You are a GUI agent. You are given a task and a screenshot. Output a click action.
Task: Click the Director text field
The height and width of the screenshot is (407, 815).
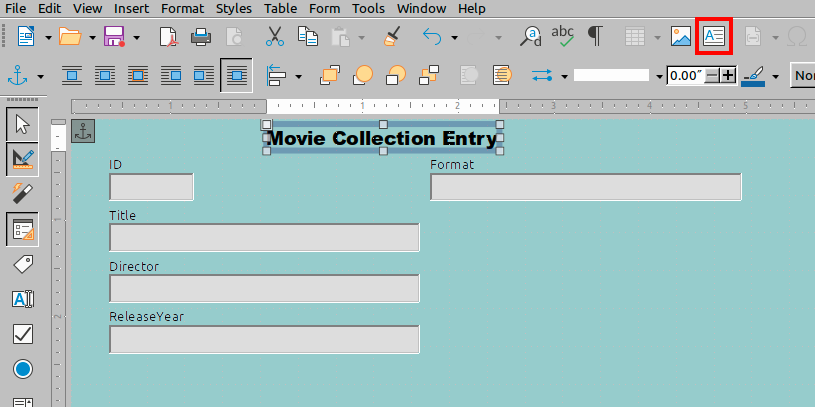tap(264, 289)
